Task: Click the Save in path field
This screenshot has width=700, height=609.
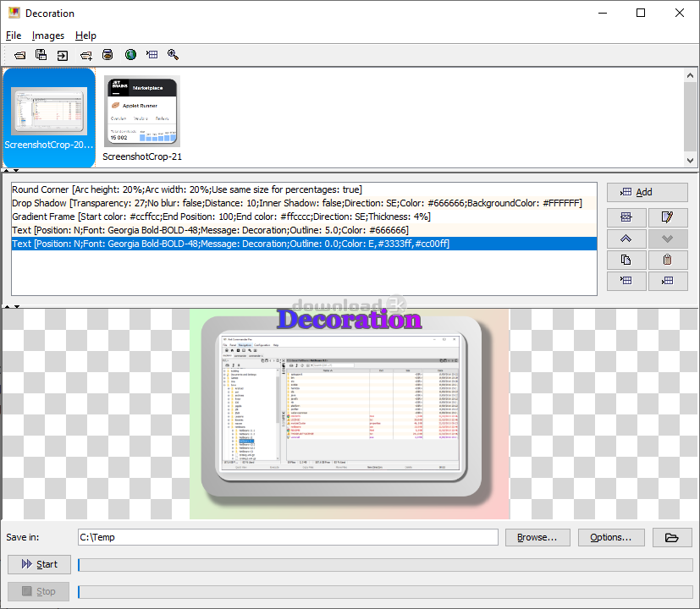Action: click(x=288, y=537)
